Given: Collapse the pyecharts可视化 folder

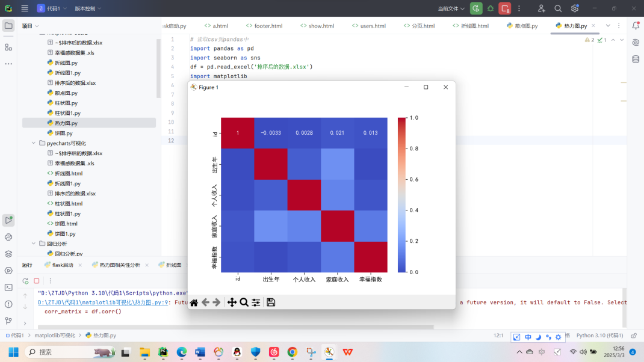Looking at the screenshot, I should point(34,143).
